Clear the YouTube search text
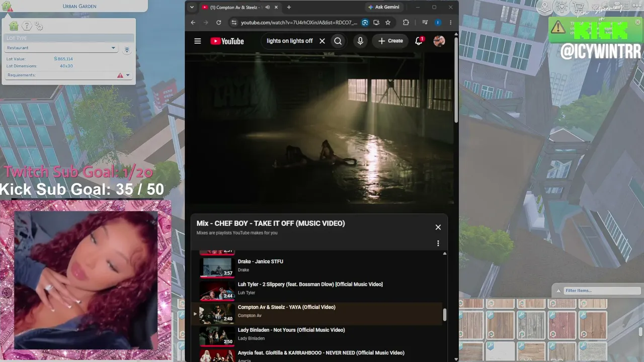 click(x=322, y=41)
